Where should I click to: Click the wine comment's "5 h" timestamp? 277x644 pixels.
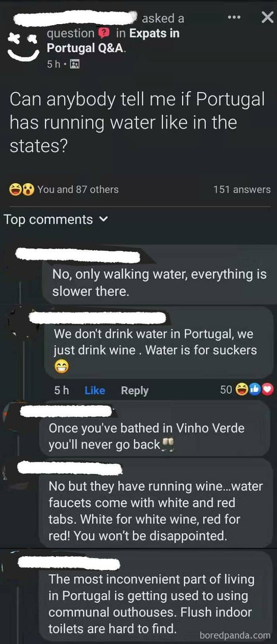coord(61,390)
